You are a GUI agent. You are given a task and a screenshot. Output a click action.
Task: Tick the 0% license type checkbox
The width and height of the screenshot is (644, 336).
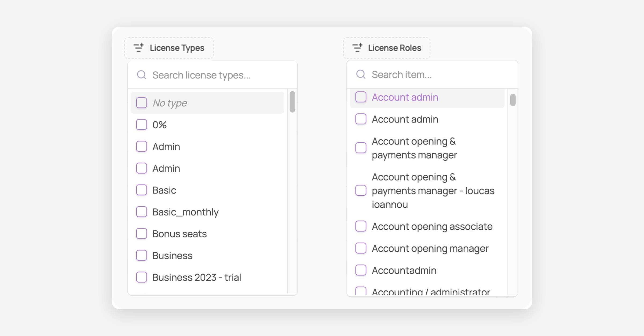[141, 125]
